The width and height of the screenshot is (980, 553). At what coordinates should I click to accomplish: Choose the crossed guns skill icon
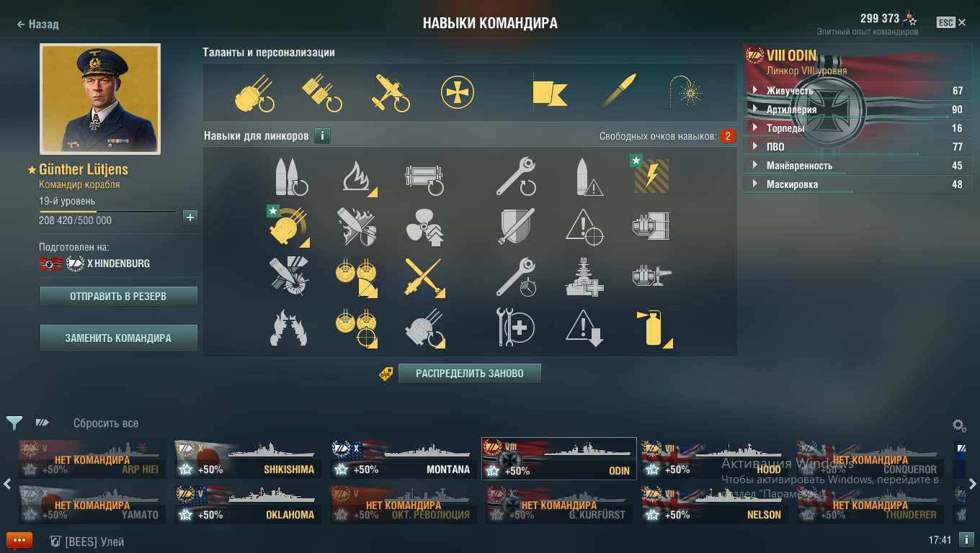[x=424, y=278]
